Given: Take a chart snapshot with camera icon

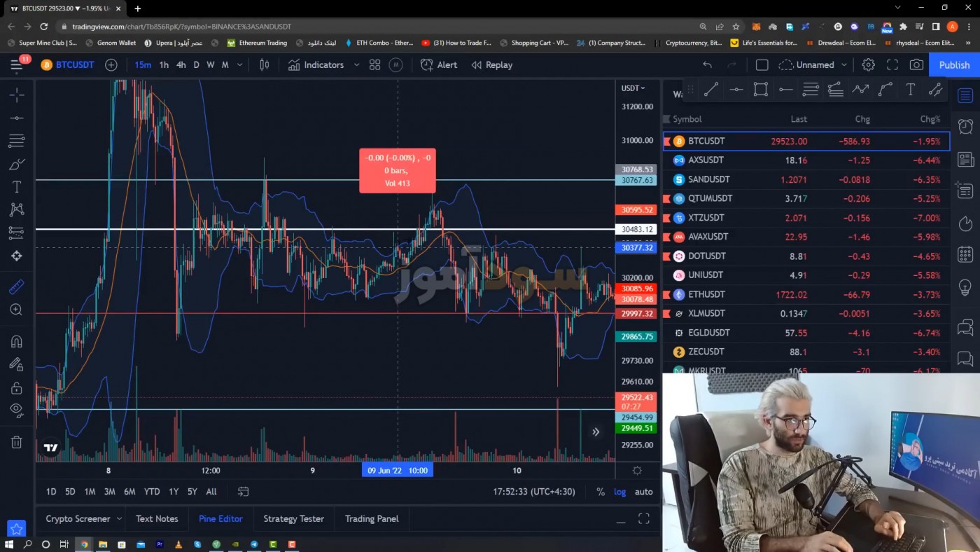Looking at the screenshot, I should tap(916, 65).
